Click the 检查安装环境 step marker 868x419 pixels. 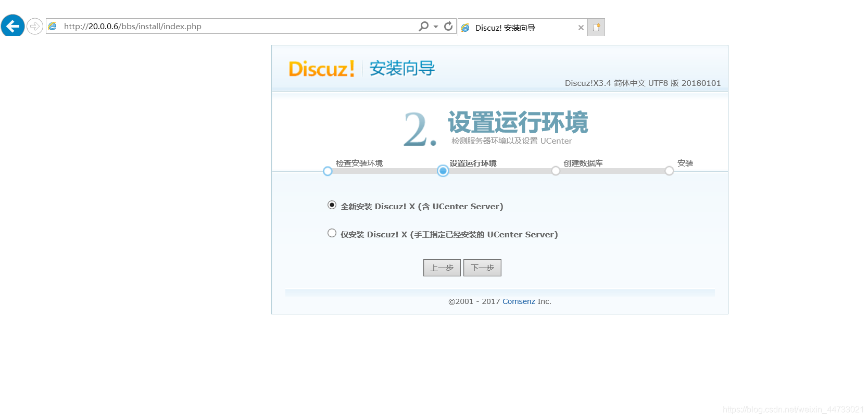click(x=328, y=171)
